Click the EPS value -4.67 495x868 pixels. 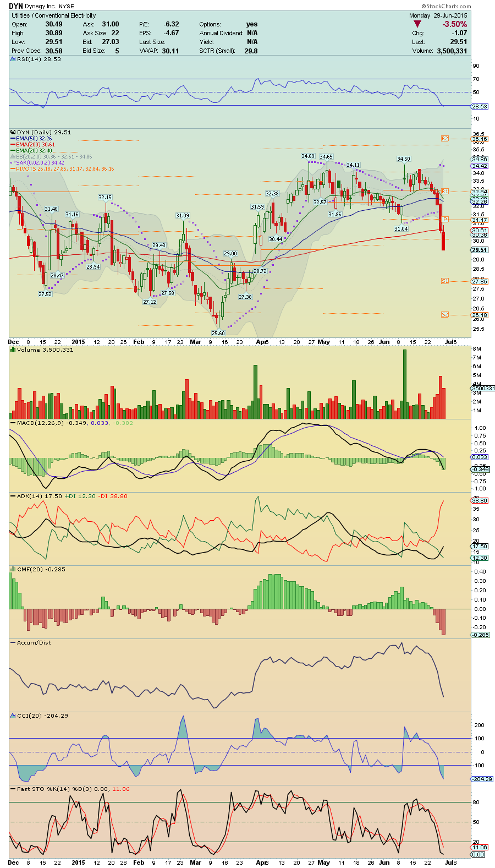[x=171, y=33]
